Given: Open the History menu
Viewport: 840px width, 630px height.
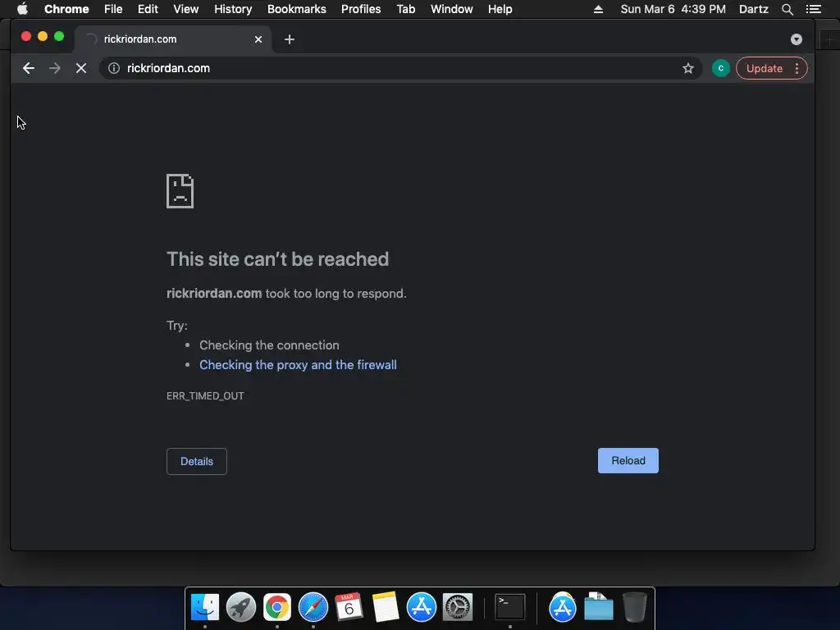Looking at the screenshot, I should [233, 9].
